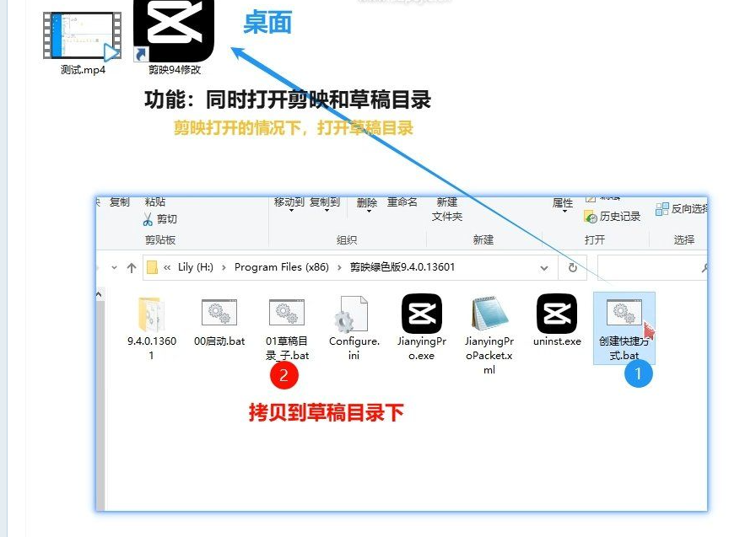Click 反向选择 invert selection
756x537 pixels.
pyautogui.click(x=682, y=209)
